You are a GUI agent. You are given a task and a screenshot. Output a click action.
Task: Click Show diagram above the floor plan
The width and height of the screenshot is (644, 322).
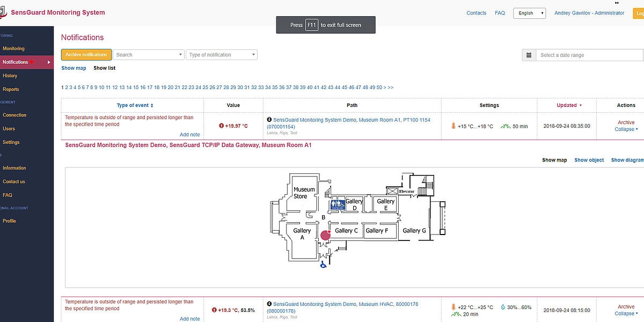[x=627, y=160]
